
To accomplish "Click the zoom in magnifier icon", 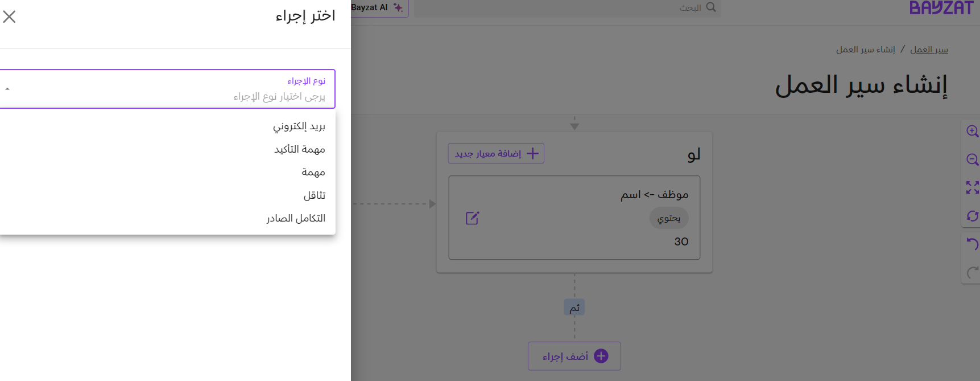I will coord(972,131).
